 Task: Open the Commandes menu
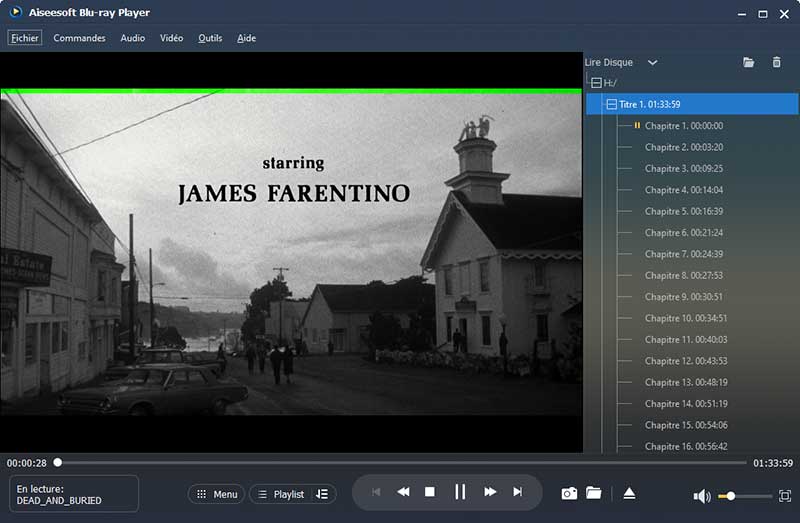pos(79,38)
